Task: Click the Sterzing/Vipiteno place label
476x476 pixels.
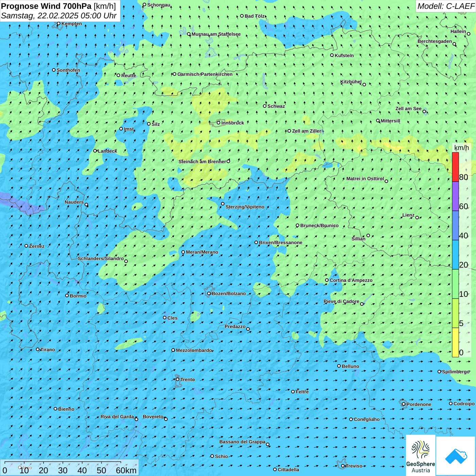Action: tap(245, 207)
